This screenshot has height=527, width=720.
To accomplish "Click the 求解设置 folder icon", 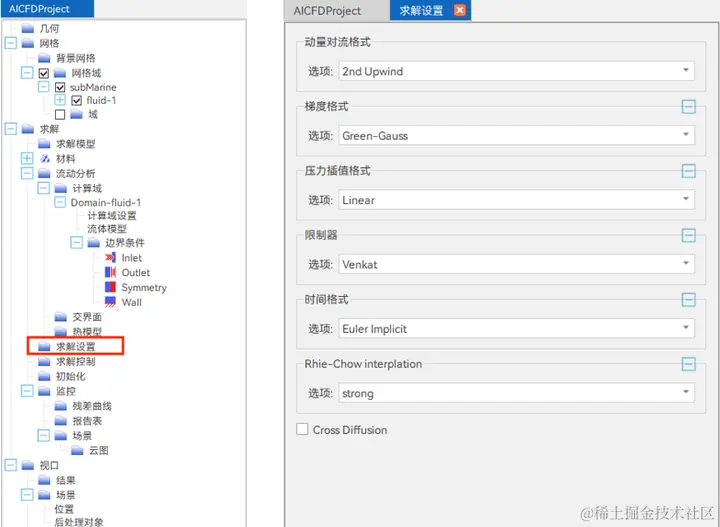I will (44, 346).
